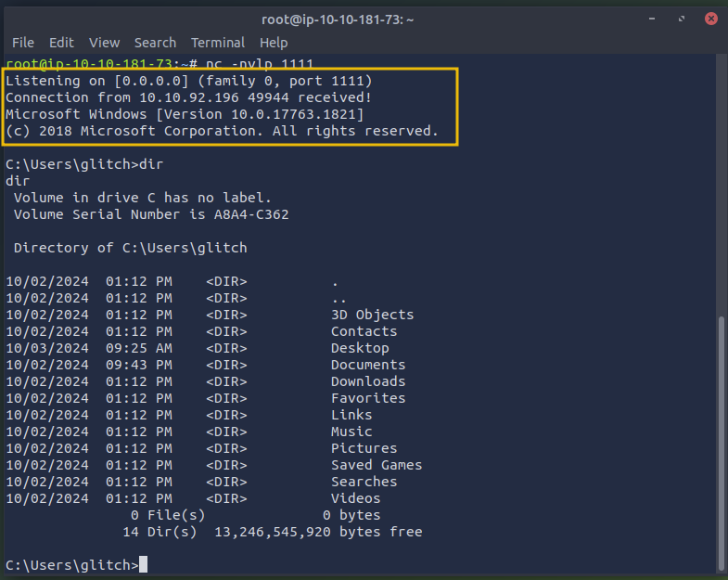Click 'Directory of C:\Users\glitch' line
This screenshot has width=728, height=580.
click(131, 248)
